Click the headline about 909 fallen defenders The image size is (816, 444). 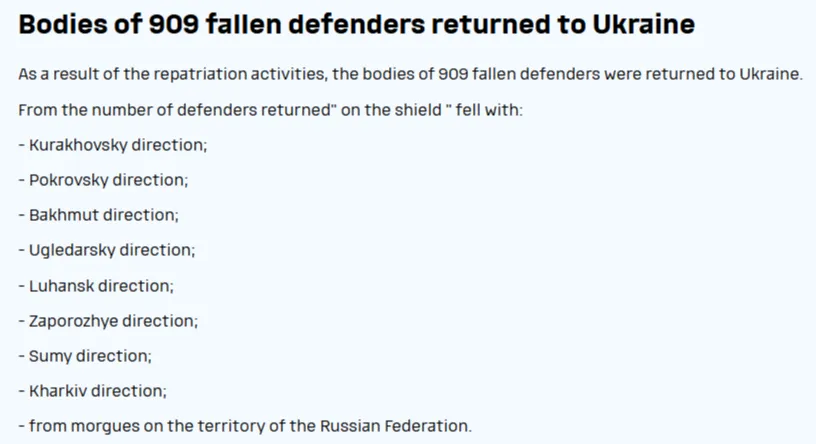[x=356, y=24]
